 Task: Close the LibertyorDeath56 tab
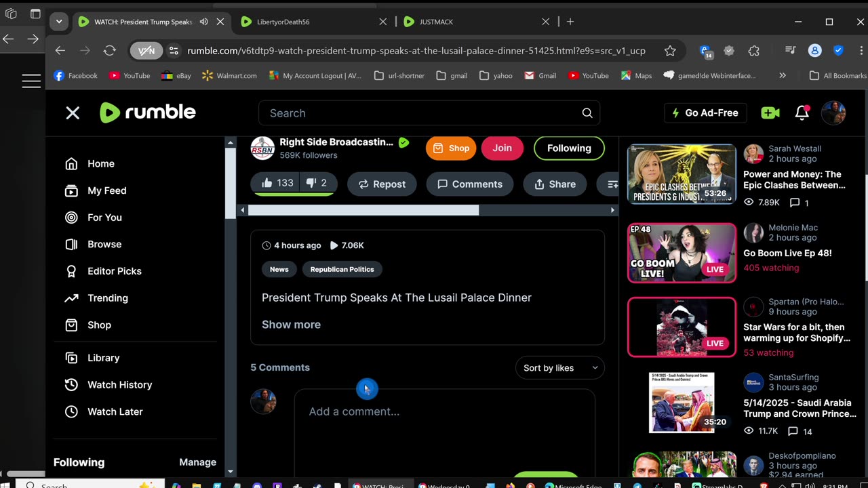[x=382, y=22]
